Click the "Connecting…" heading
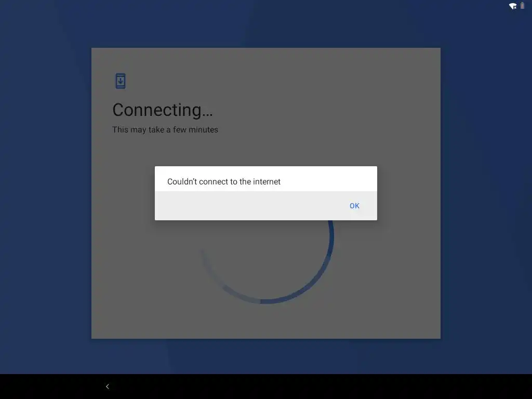This screenshot has height=399, width=532. [163, 110]
